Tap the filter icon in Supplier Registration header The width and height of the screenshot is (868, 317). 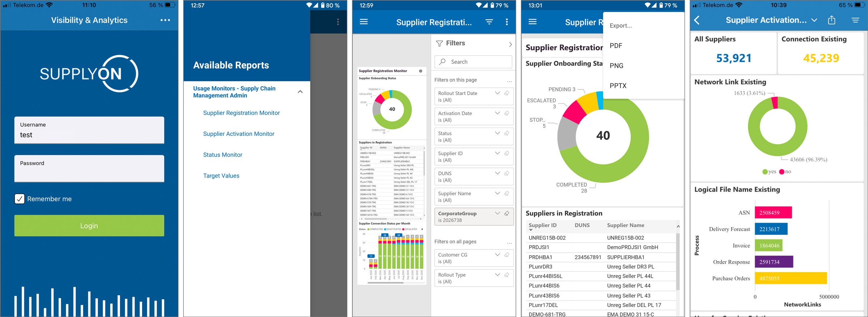pos(489,22)
